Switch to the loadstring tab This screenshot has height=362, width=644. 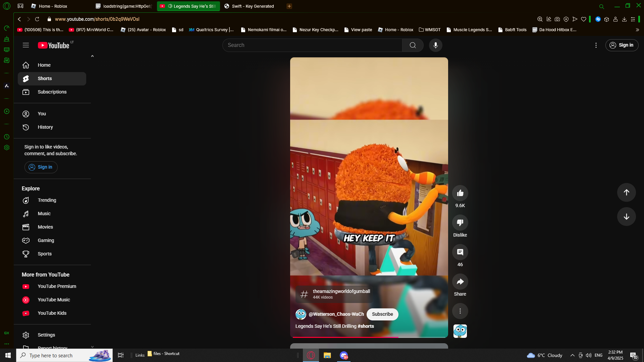(123, 6)
